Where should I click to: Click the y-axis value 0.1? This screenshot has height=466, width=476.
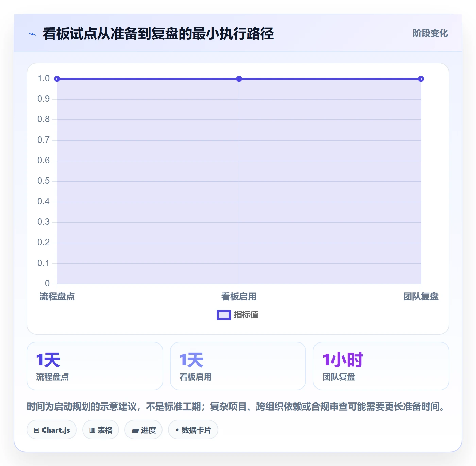point(44,263)
